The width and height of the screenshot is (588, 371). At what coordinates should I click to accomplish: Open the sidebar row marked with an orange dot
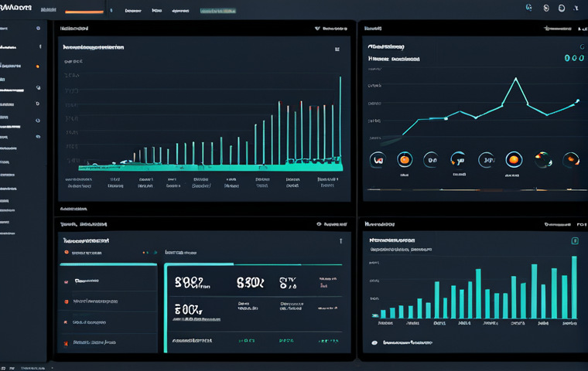click(x=21, y=66)
